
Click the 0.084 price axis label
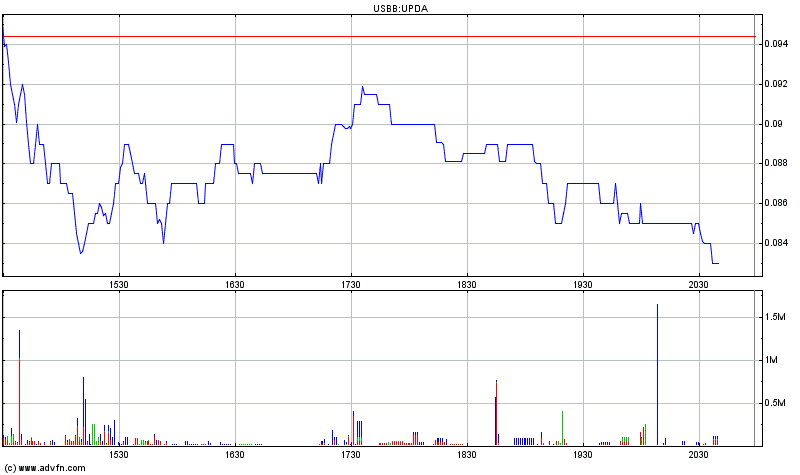point(776,243)
